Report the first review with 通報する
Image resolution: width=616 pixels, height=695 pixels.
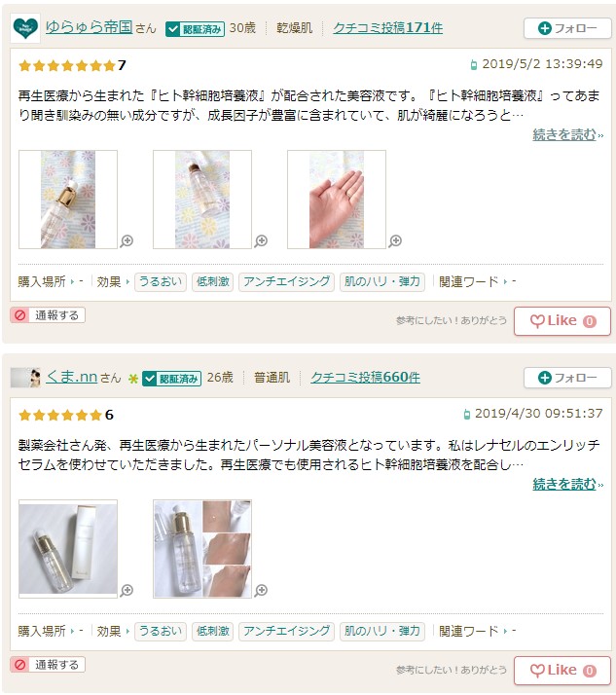click(x=48, y=315)
